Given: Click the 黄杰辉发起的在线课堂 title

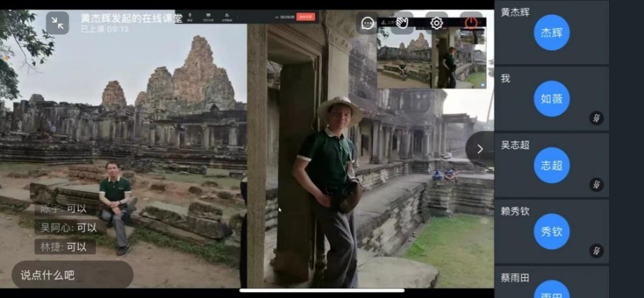Looking at the screenshot, I should [132, 18].
